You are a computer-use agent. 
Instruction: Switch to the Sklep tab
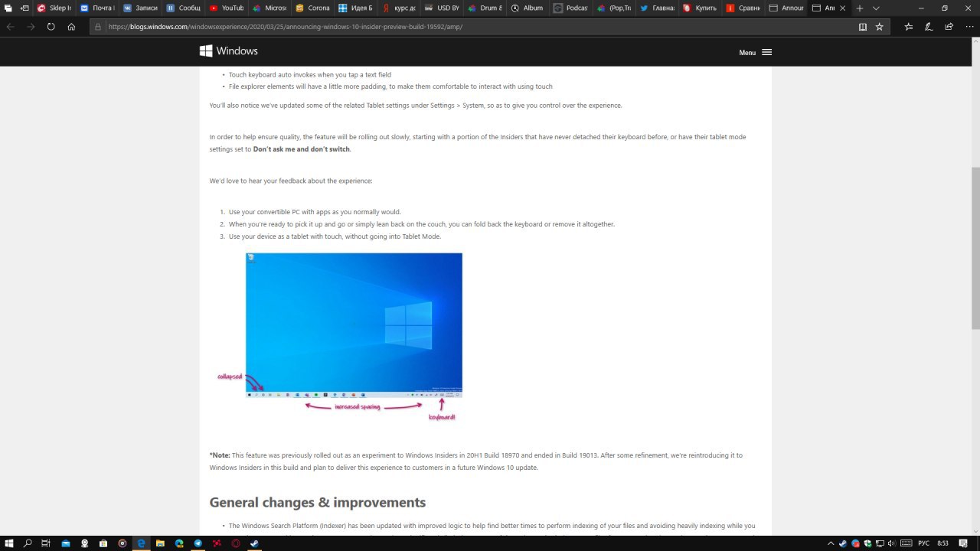pyautogui.click(x=54, y=8)
